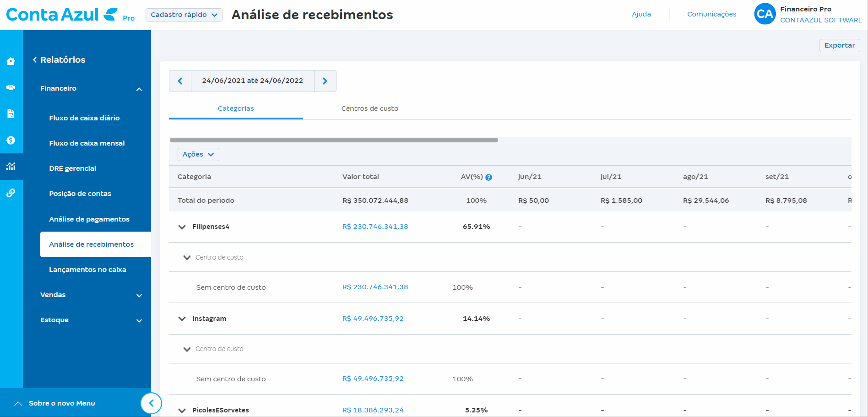This screenshot has width=868, height=417.
Task: Collapse the sidebar with round arrow button
Action: click(151, 403)
